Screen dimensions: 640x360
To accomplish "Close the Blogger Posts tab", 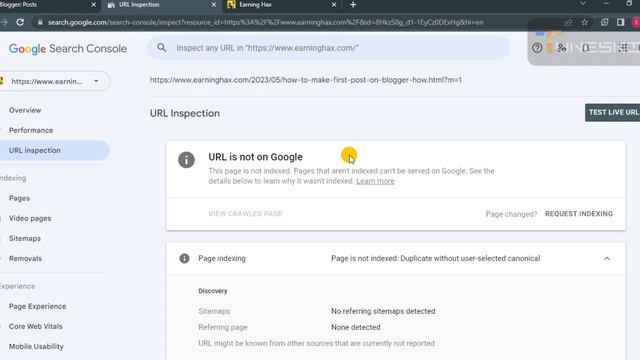I will pyautogui.click(x=93, y=4).
